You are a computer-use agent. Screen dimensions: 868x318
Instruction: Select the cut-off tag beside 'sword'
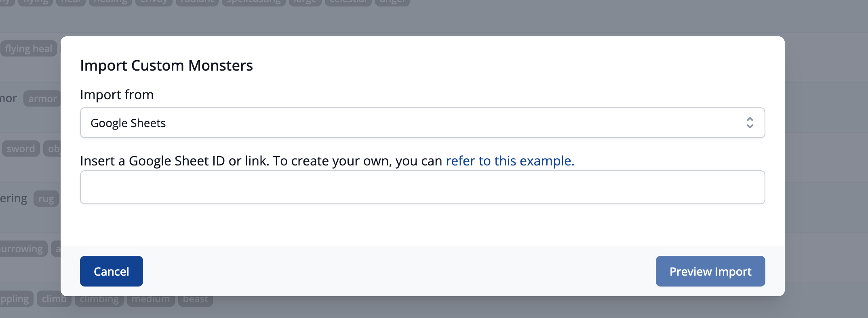53,149
